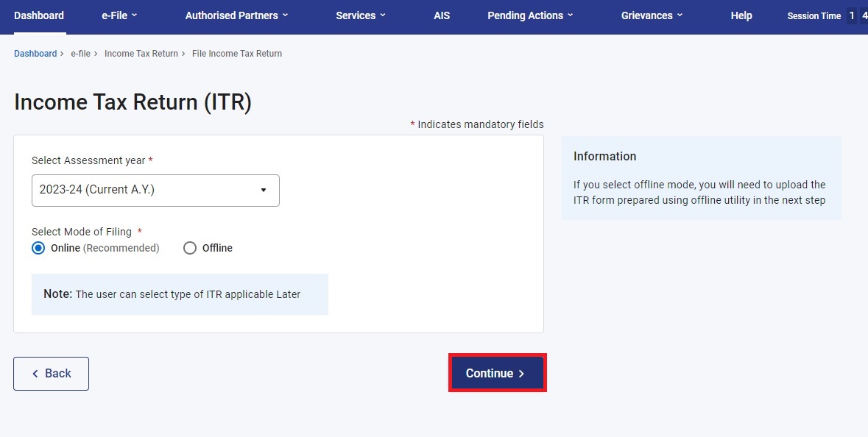
Task: Open the Help menu item
Action: tap(741, 15)
